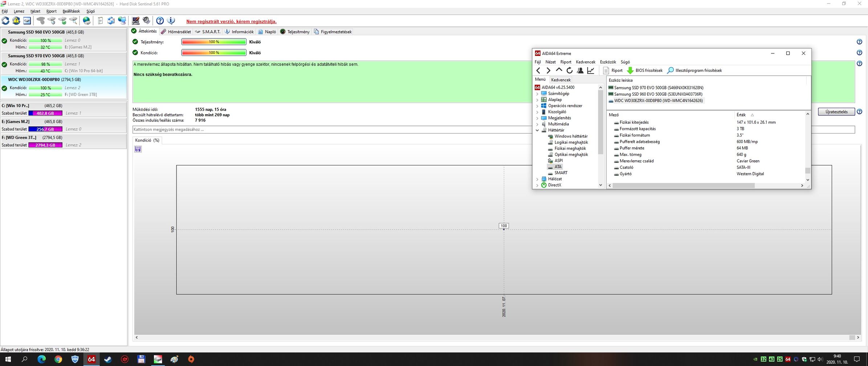The width and height of the screenshot is (868, 366).
Task: Click the disk-with-magnifier surface test icon
Action: 73,21
